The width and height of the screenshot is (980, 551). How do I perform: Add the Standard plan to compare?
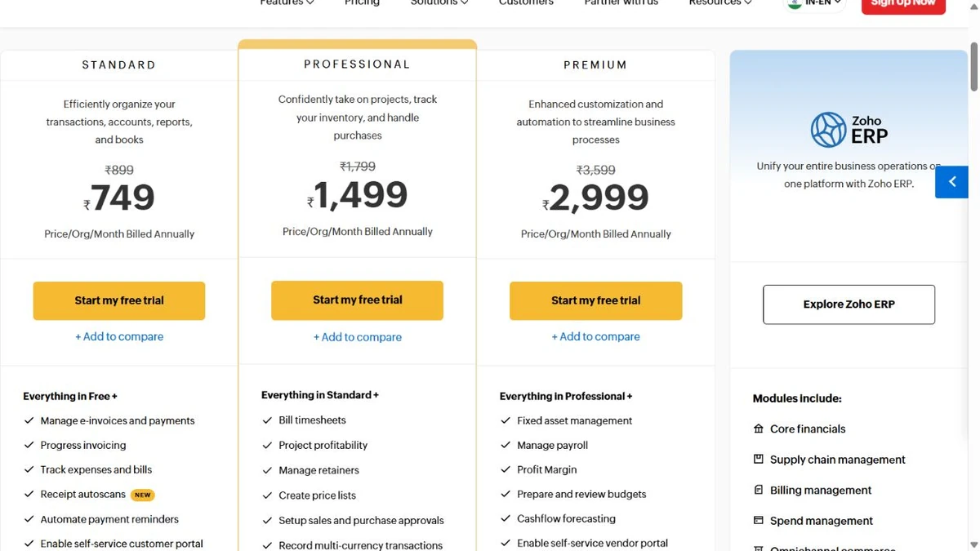coord(119,336)
